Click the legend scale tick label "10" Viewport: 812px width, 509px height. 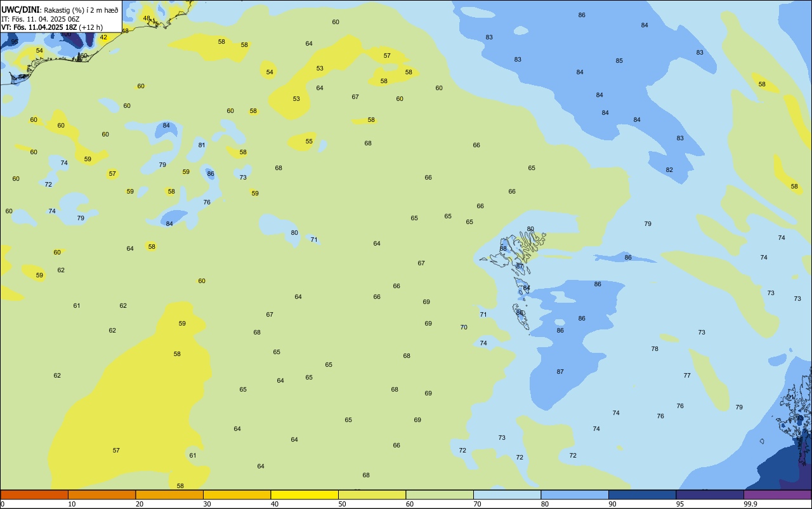pyautogui.click(x=72, y=504)
